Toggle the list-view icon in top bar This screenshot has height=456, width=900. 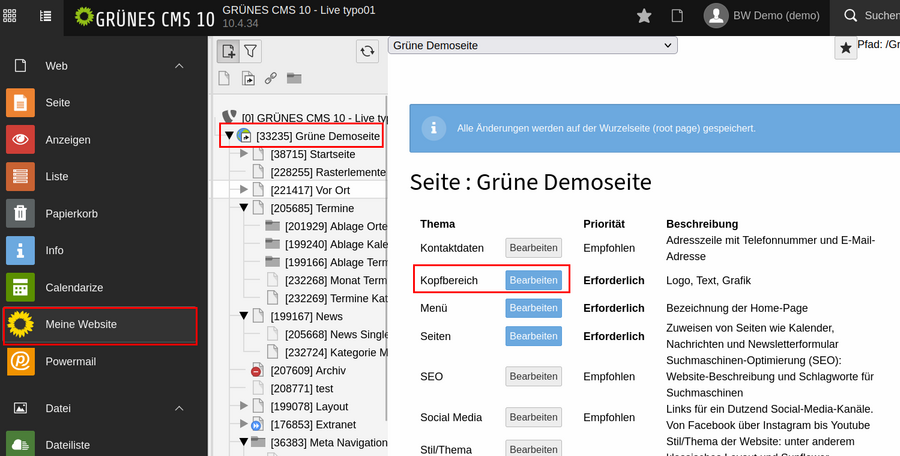(x=45, y=16)
